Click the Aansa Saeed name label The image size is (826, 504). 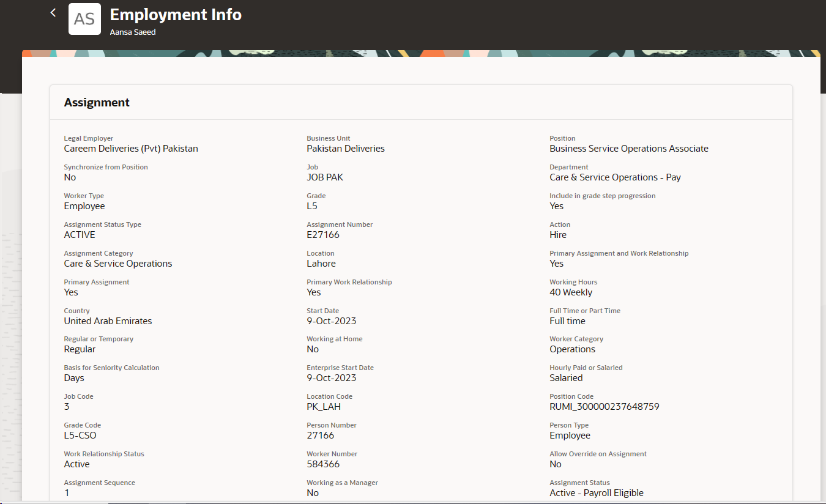click(132, 32)
